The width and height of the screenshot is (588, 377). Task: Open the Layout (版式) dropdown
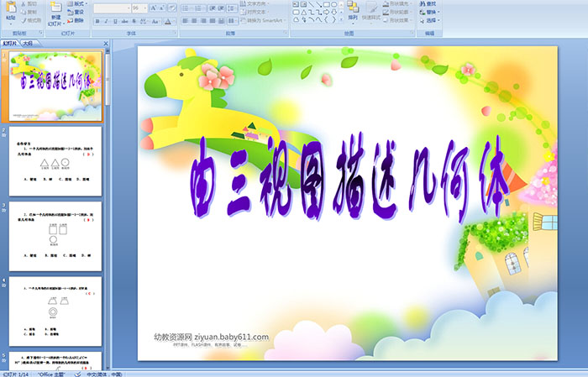[x=77, y=3]
